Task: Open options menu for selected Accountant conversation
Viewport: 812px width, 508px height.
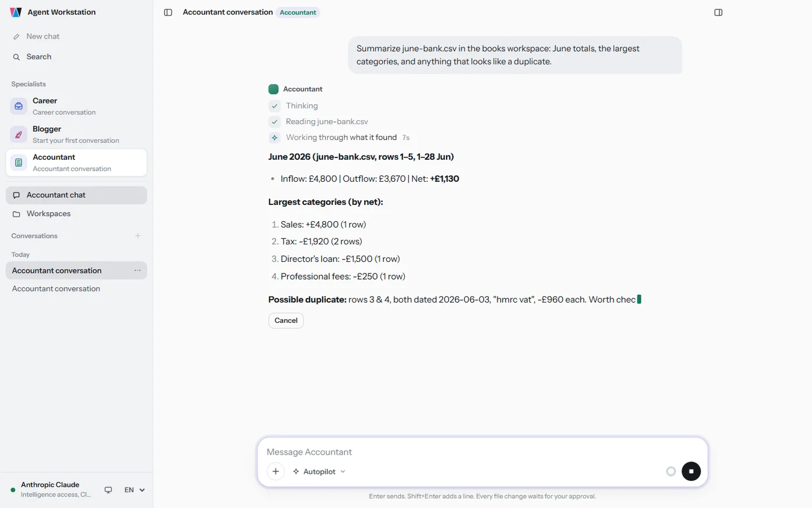Action: 137,271
